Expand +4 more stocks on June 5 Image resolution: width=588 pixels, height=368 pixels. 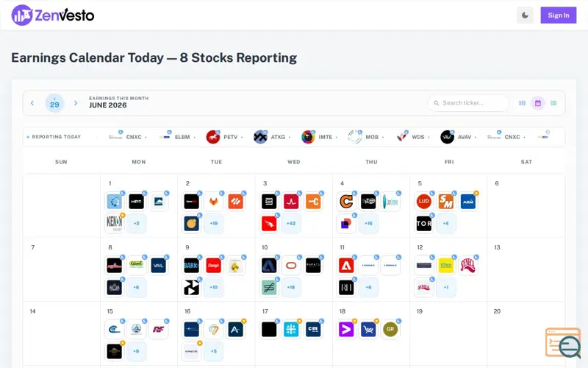click(x=446, y=224)
